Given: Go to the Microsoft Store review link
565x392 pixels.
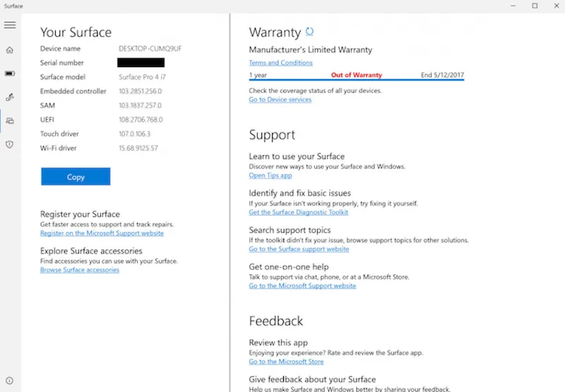Looking at the screenshot, I should point(286,361).
